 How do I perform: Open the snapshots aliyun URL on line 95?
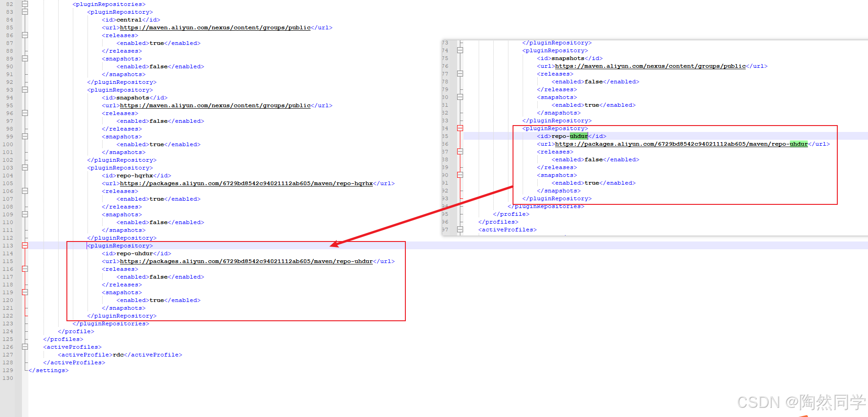coord(215,105)
